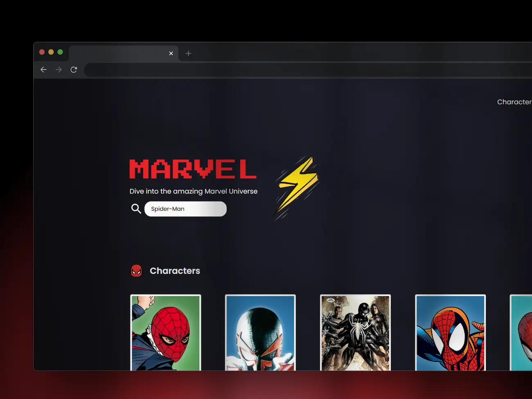Click the yellow lightning bolt graphic
Screen dimensions: 532x399
tap(298, 186)
